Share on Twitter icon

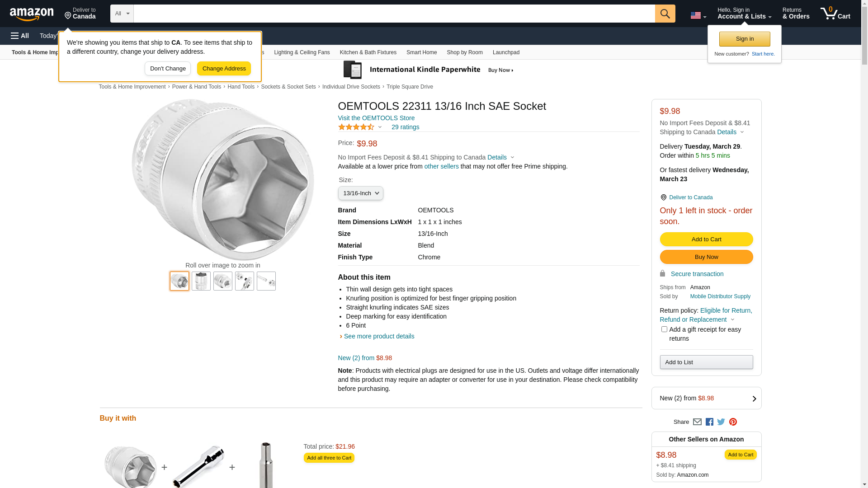pyautogui.click(x=721, y=422)
